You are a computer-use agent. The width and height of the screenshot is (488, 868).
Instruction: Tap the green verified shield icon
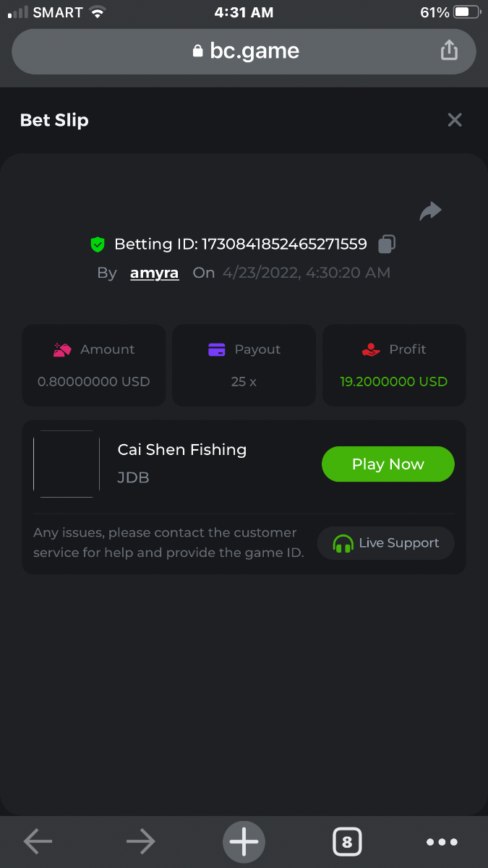[x=98, y=244]
